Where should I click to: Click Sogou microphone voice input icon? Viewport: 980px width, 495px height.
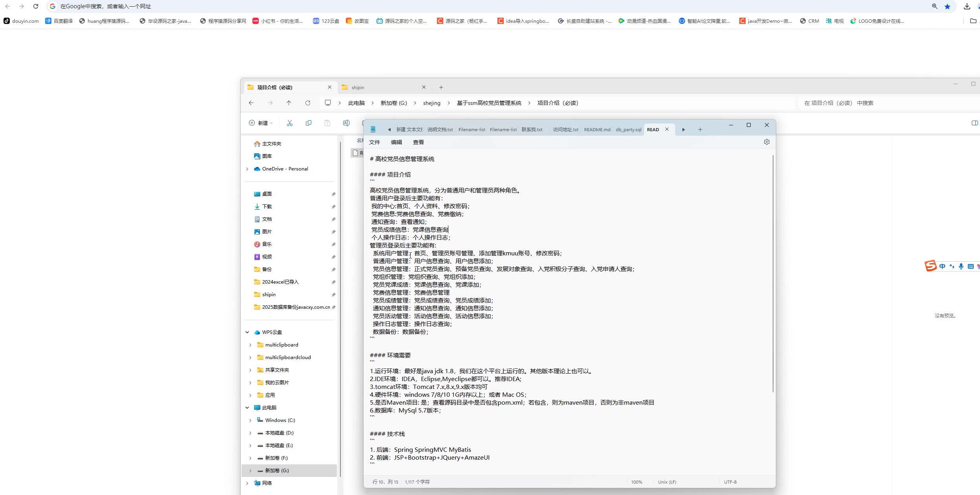coord(961,266)
